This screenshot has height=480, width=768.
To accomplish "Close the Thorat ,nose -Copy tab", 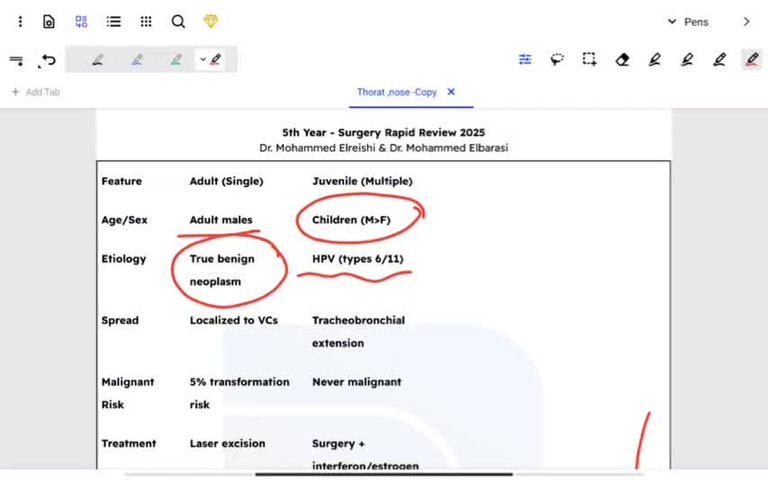I will click(451, 92).
